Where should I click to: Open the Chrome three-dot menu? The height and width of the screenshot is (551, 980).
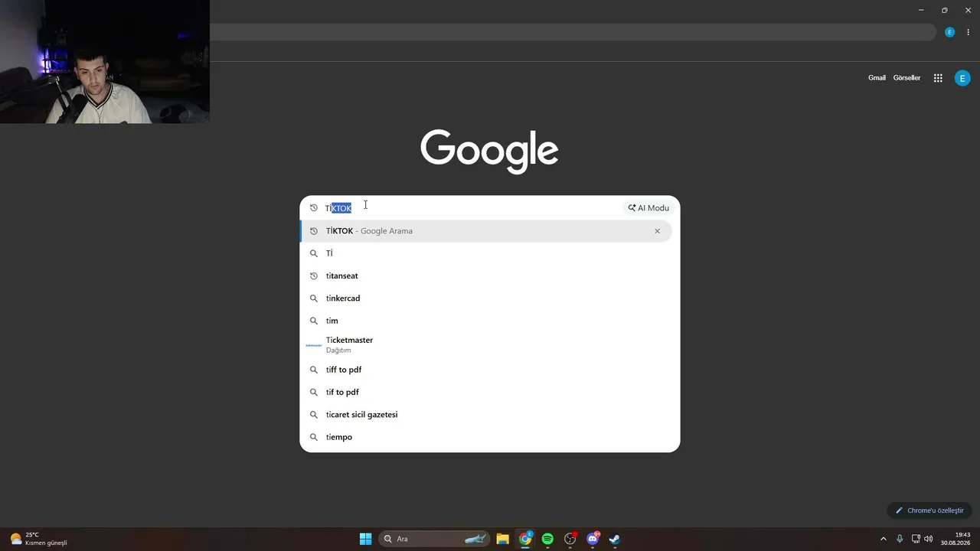pos(968,32)
